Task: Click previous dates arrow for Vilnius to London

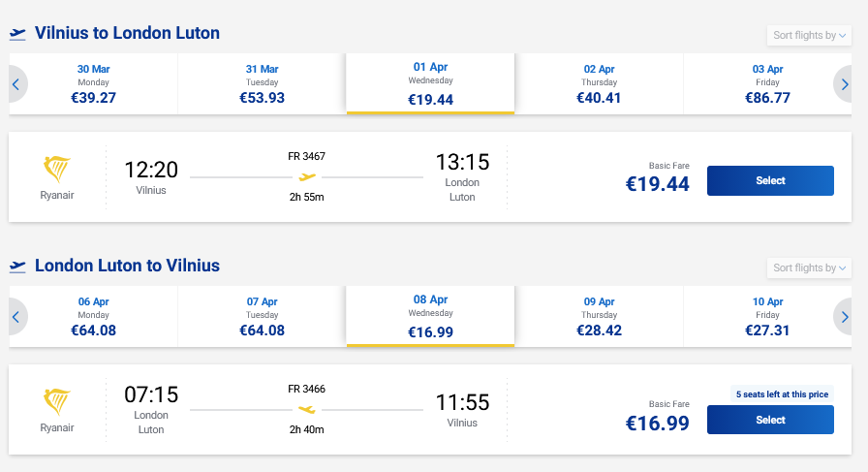Action: pyautogui.click(x=16, y=84)
